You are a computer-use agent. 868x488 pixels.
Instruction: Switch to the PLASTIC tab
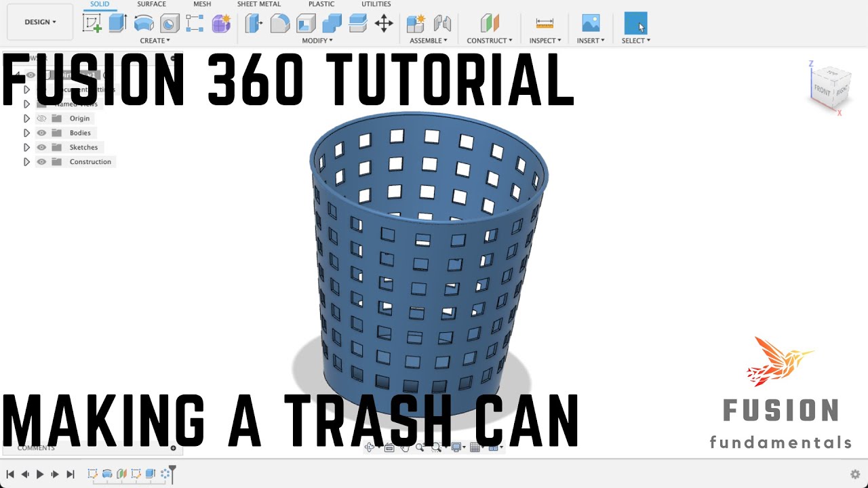(321, 4)
